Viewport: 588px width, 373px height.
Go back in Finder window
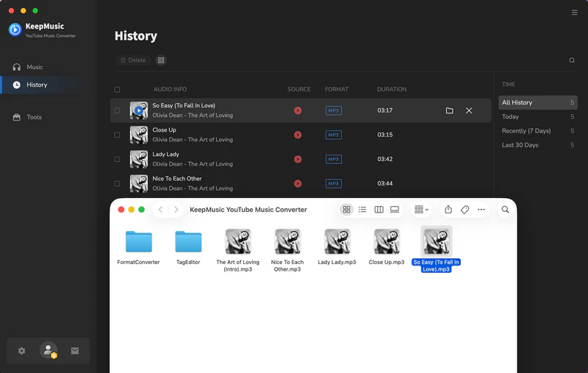(160, 210)
